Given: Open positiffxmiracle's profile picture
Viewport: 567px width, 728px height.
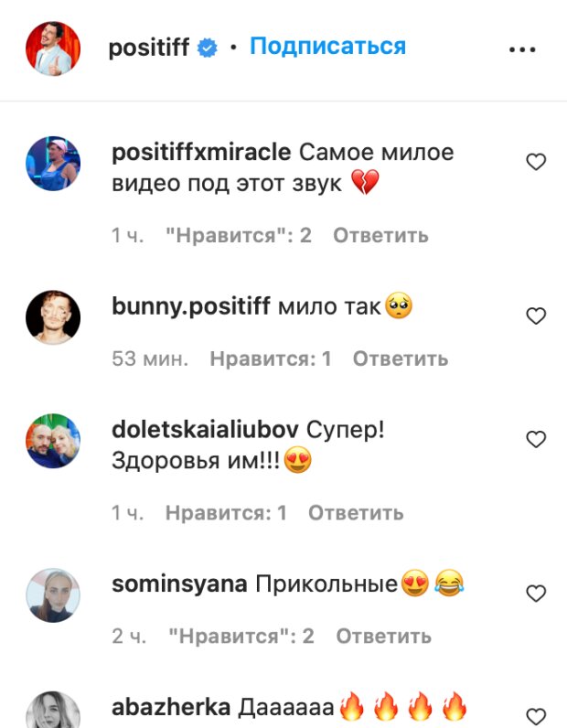Looking at the screenshot, I should [x=53, y=164].
